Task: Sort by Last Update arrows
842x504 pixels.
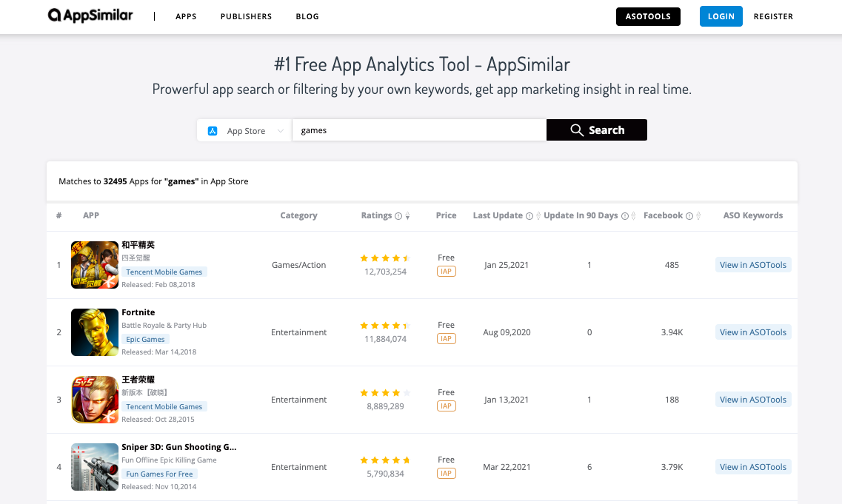Action: point(538,216)
